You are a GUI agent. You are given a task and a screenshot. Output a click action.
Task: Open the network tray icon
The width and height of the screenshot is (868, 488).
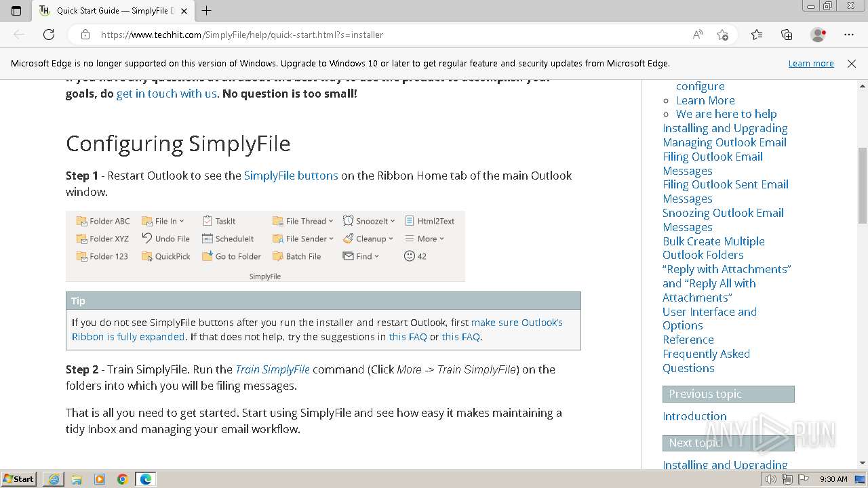coord(787,479)
